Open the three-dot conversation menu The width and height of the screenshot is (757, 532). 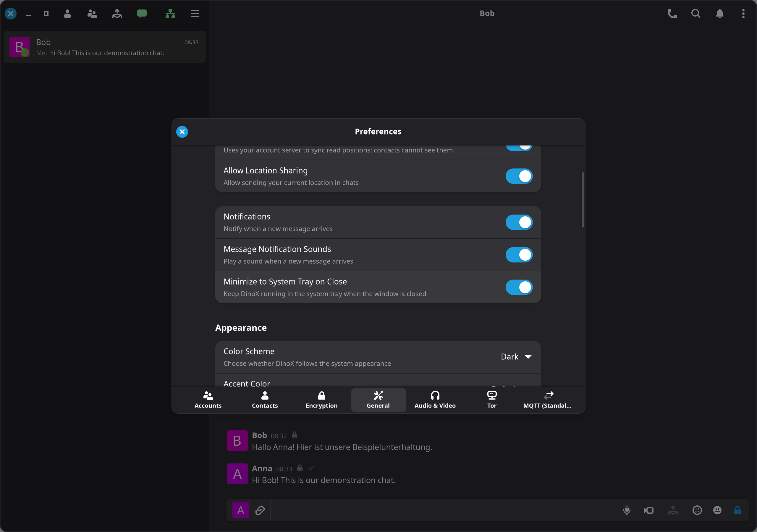[743, 14]
